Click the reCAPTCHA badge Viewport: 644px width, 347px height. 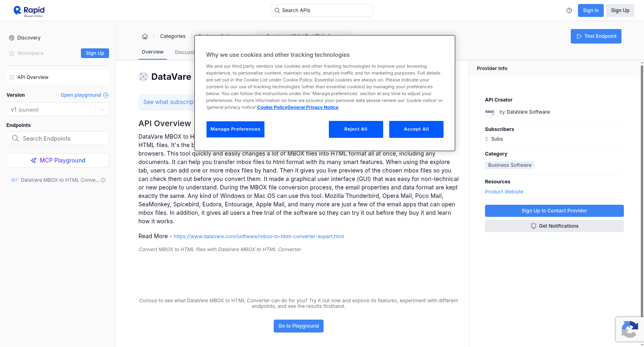(630, 329)
